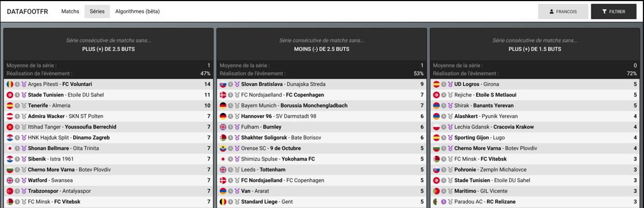Click the Romanian flag beside Arges Pitesti
This screenshot has height=208, width=644.
pyautogui.click(x=10, y=84)
